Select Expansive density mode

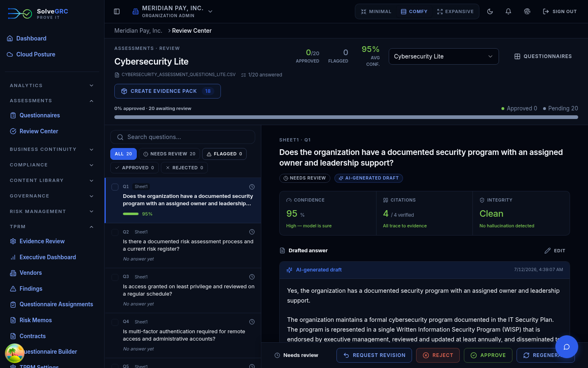455,11
